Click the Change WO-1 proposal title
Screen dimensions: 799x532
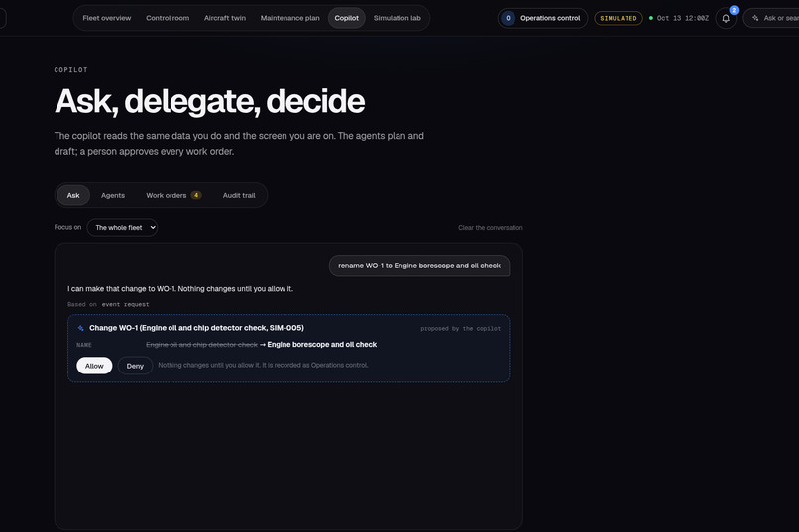tap(196, 328)
